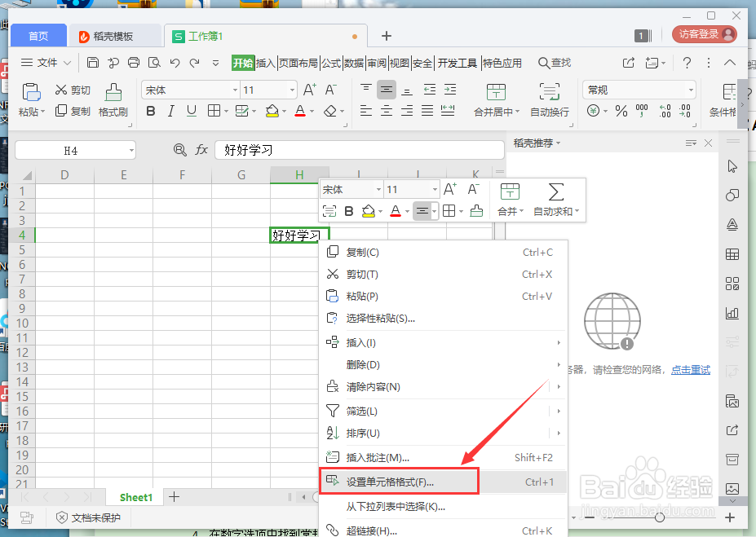Open Print Preview icon
This screenshot has width=756, height=537.
[154, 63]
